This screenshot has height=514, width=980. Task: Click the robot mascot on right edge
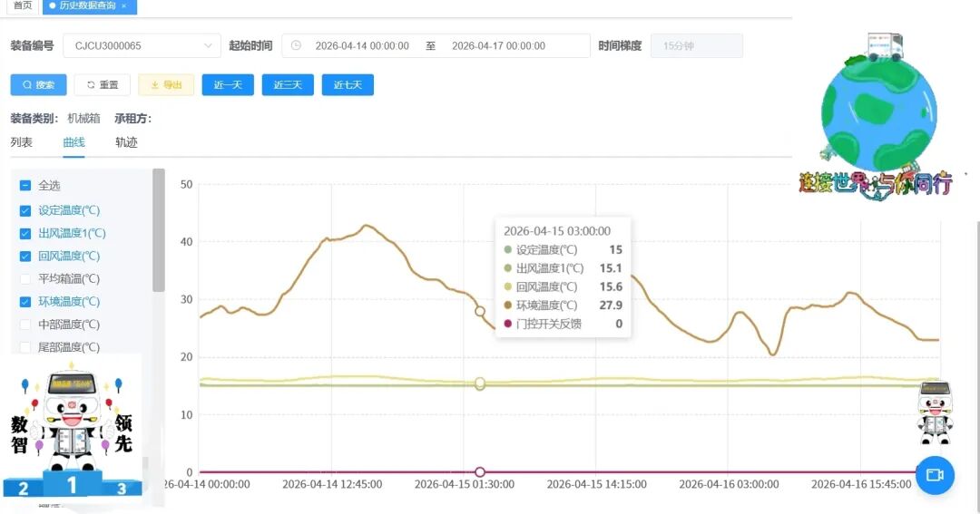(x=935, y=412)
